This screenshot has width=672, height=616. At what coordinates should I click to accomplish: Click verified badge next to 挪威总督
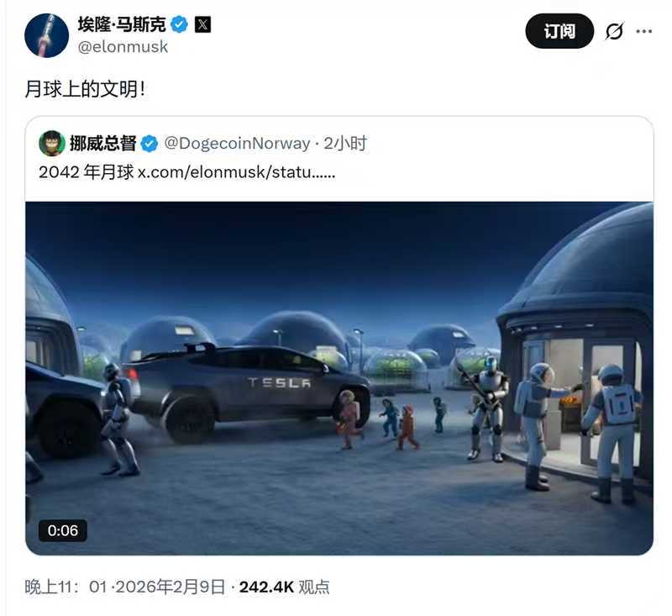[150, 143]
